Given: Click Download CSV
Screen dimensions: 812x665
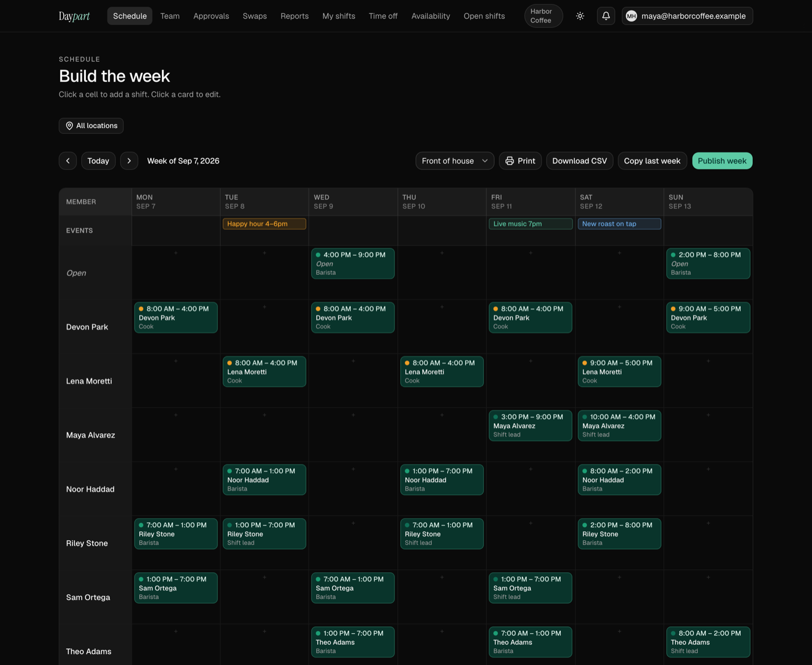Looking at the screenshot, I should pyautogui.click(x=579, y=161).
